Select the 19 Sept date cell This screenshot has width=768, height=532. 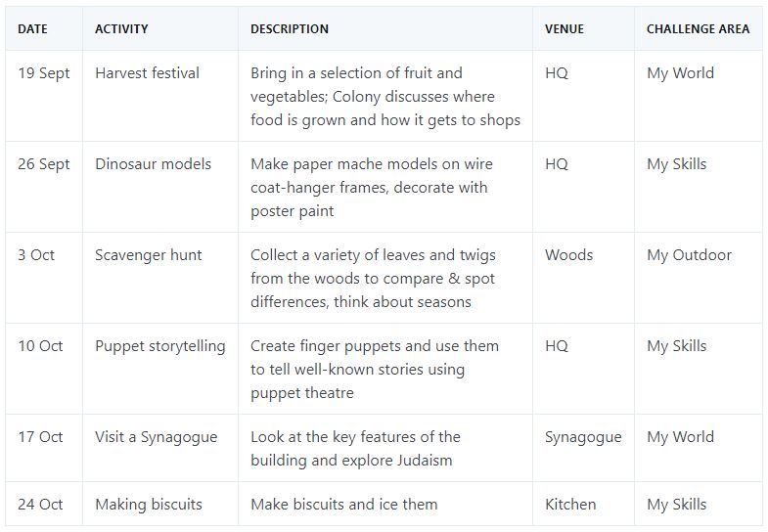44,73
